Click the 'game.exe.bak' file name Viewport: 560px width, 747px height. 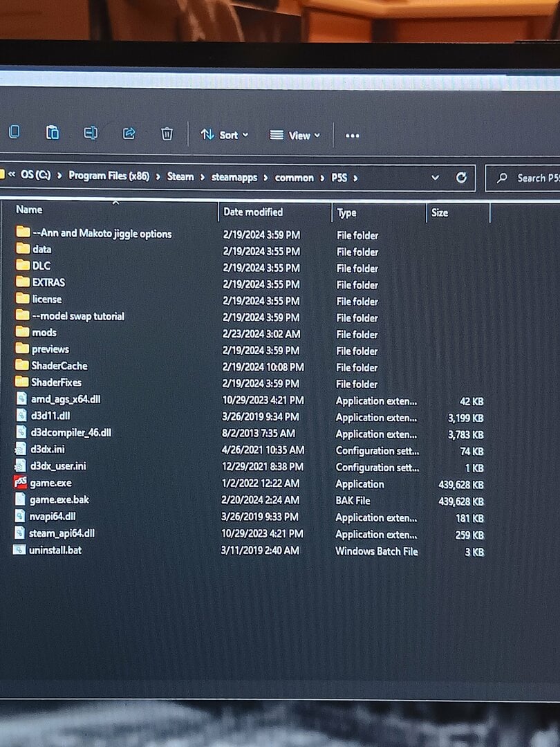point(59,500)
